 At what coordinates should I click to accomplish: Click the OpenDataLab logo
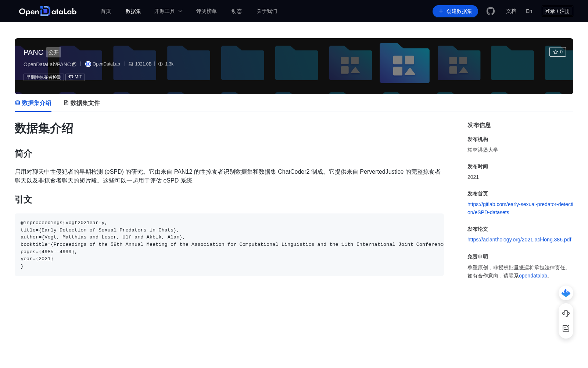click(x=48, y=11)
